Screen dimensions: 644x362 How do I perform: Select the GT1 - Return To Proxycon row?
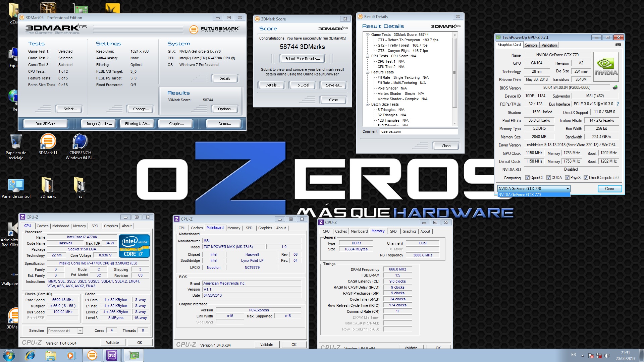(408, 40)
